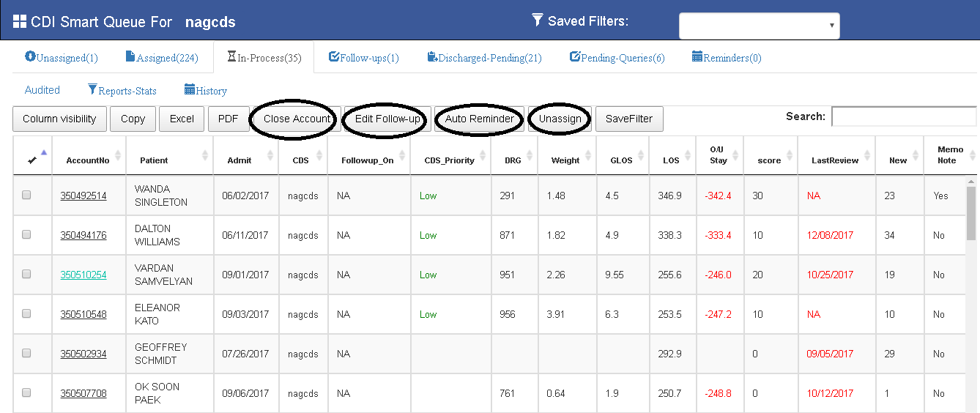Click the Unassigned tab icon
Image resolution: width=980 pixels, height=413 pixels.
pos(30,56)
